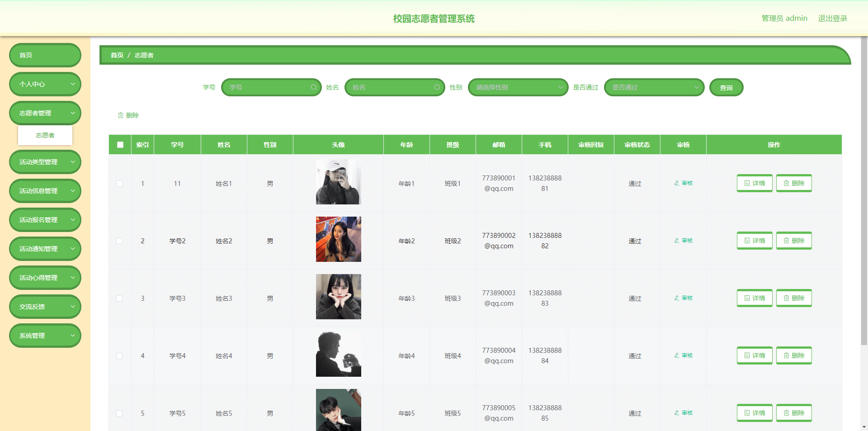The image size is (868, 431).
Task: Click the 查询 search button
Action: pyautogui.click(x=726, y=87)
